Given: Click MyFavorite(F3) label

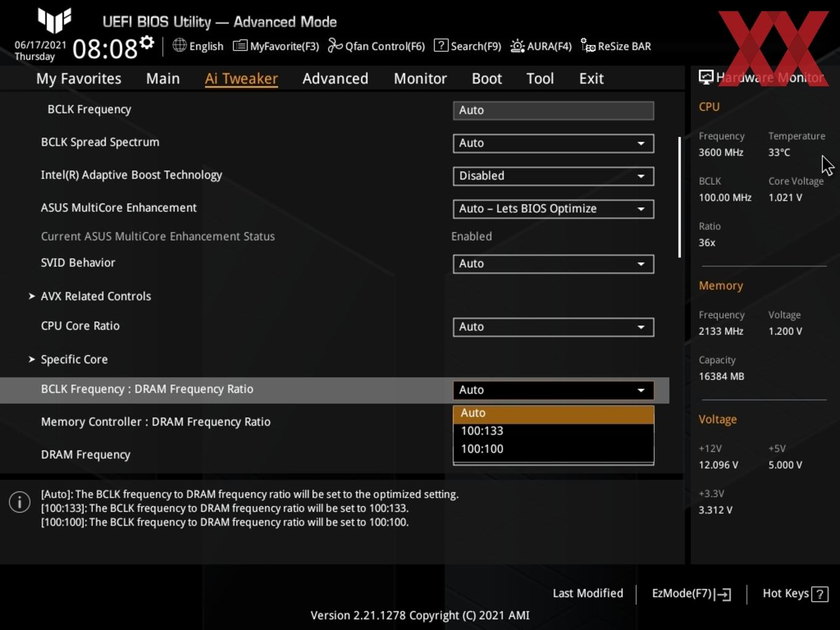Looking at the screenshot, I should [284, 46].
